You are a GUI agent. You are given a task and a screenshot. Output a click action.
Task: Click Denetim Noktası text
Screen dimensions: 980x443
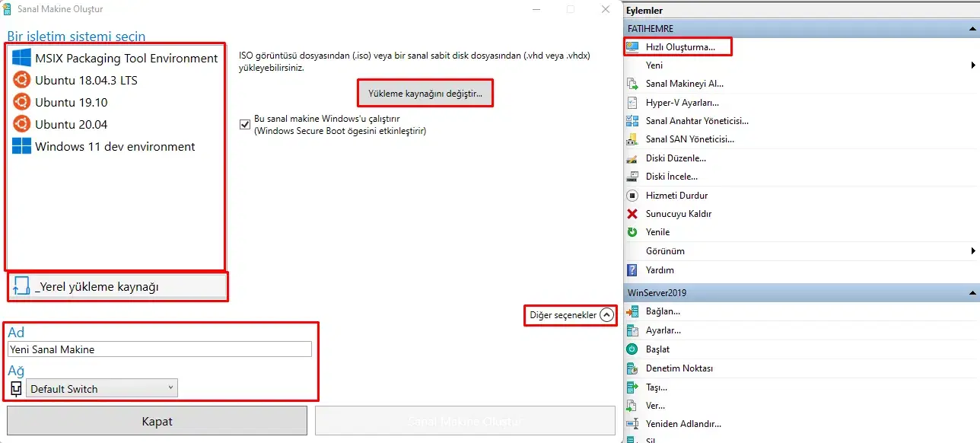[679, 368]
